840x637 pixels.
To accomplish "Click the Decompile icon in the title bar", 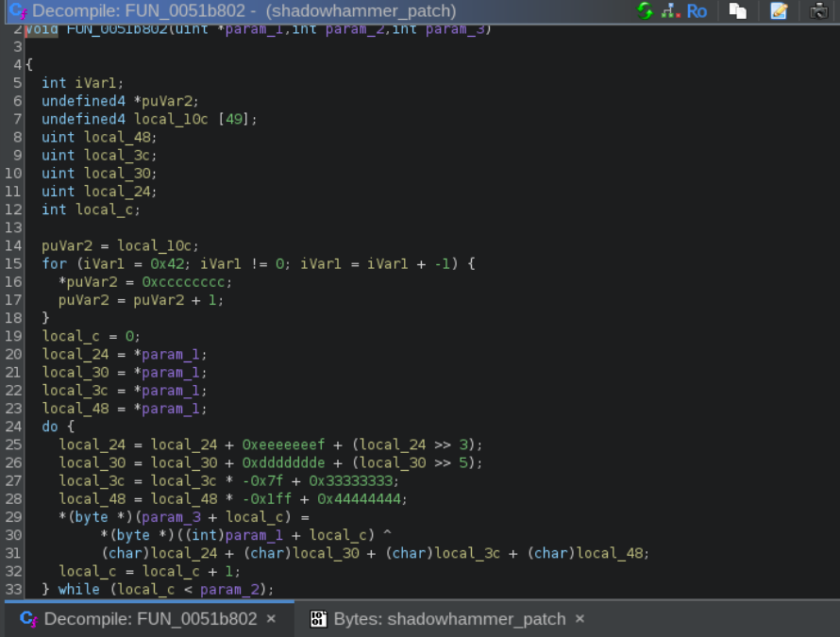I will [x=18, y=10].
